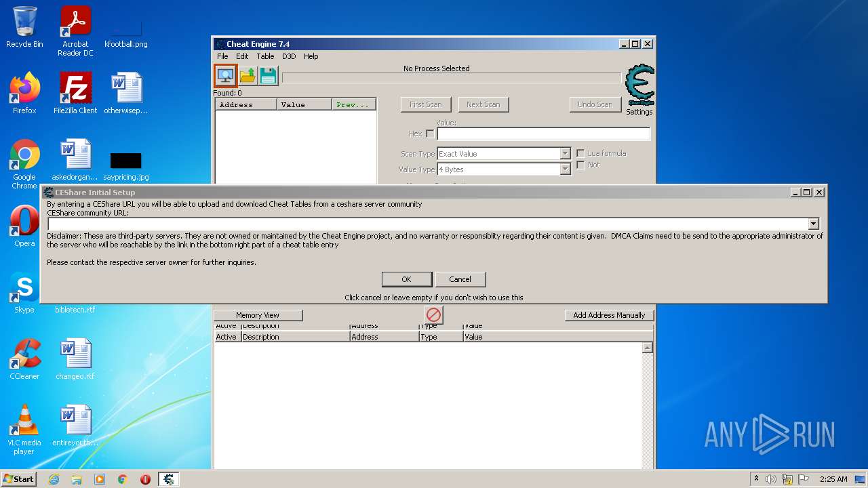The image size is (868, 488).
Task: Save table with floppy disk icon
Action: pos(269,75)
